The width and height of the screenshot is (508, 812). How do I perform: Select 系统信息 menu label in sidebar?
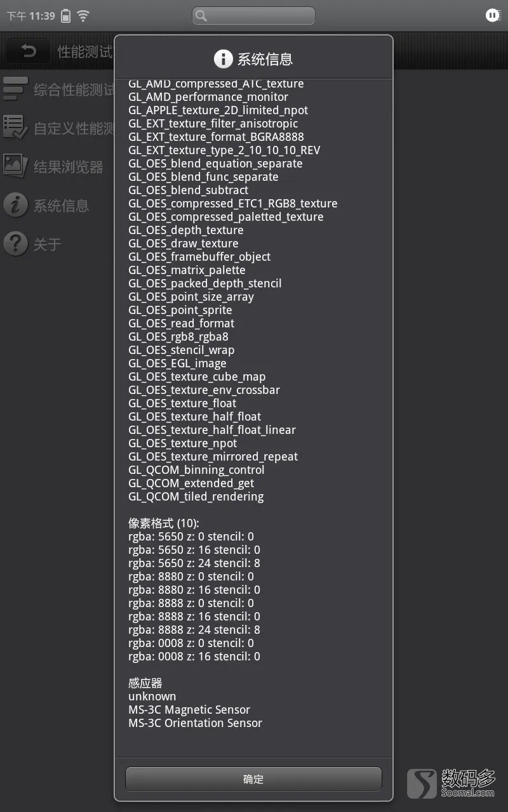pyautogui.click(x=61, y=206)
